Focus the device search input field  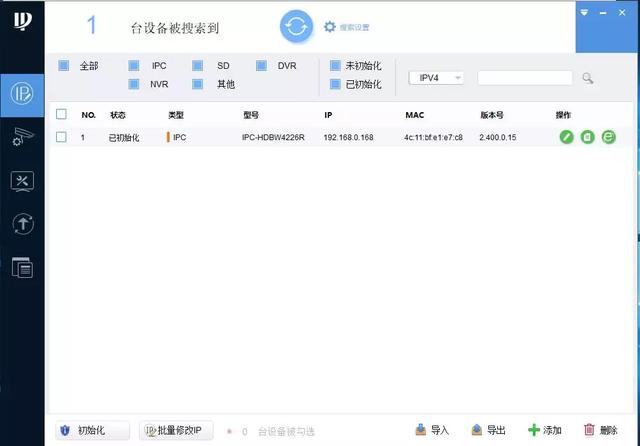pos(525,78)
